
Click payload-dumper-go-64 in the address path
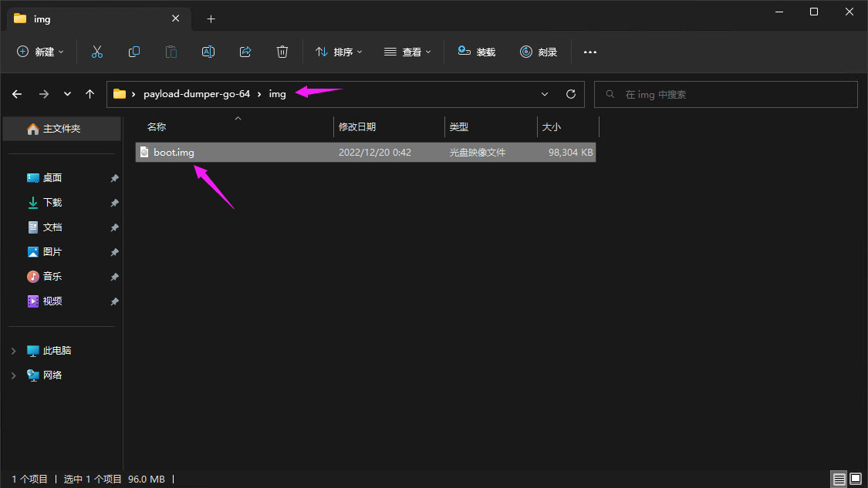pos(197,94)
